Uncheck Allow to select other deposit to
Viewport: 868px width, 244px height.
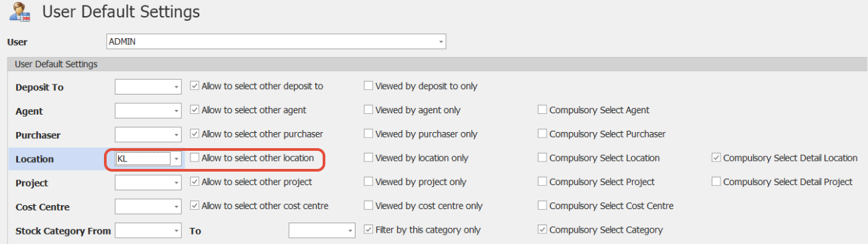click(195, 86)
